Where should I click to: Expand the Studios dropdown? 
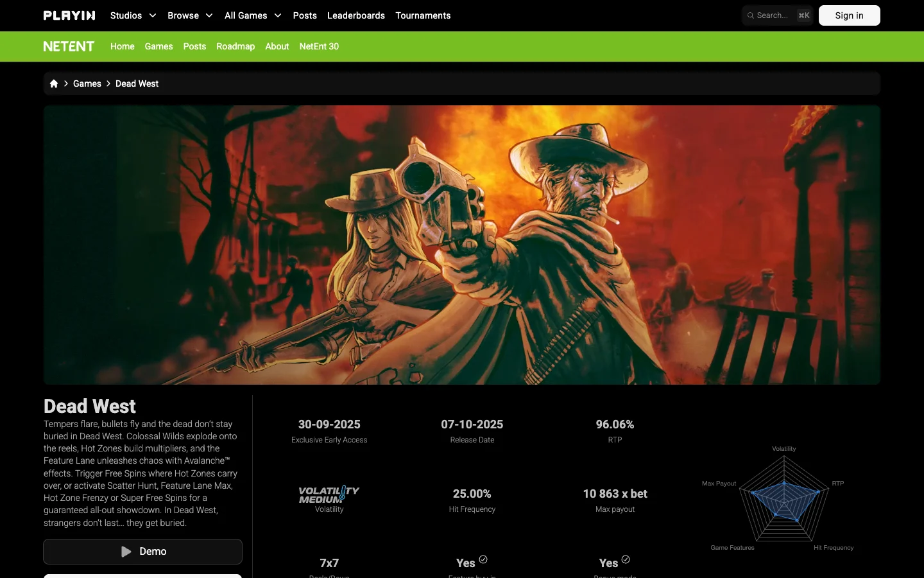[x=133, y=15]
